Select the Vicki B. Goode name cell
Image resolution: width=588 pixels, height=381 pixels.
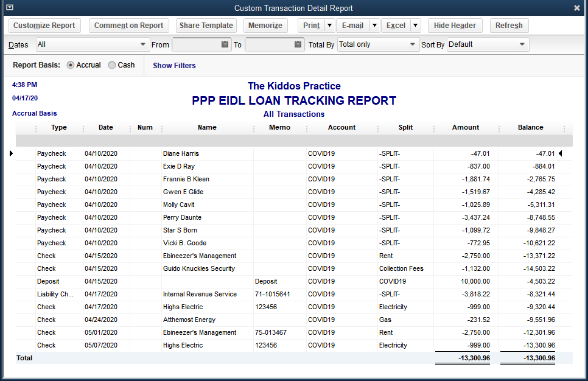coord(184,243)
